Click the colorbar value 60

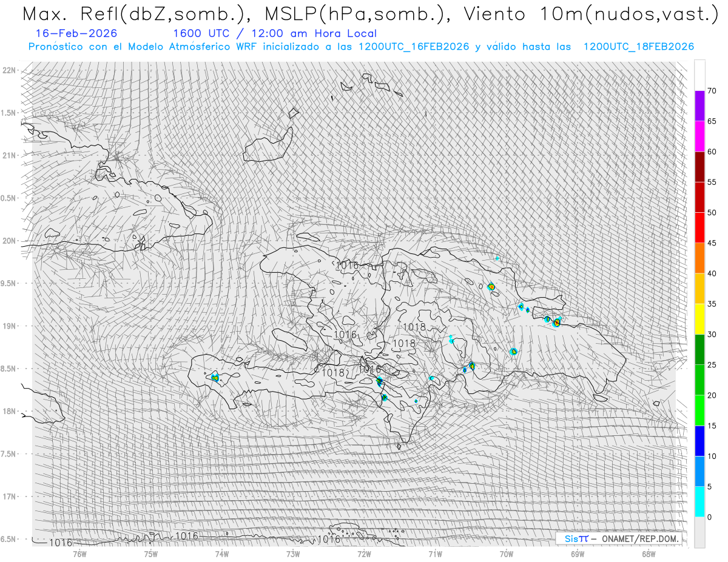coord(712,152)
